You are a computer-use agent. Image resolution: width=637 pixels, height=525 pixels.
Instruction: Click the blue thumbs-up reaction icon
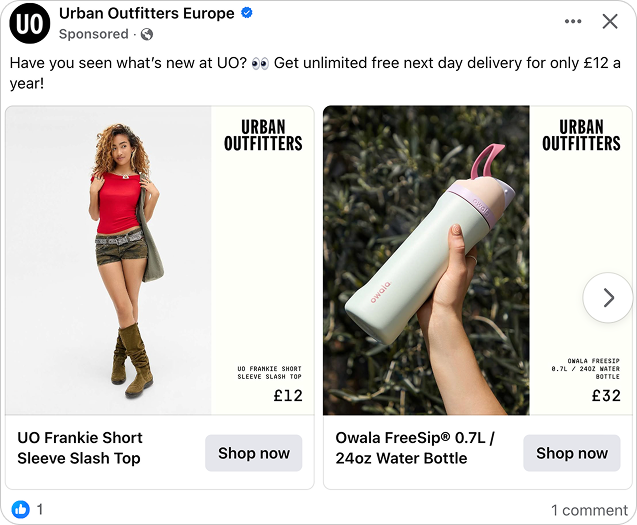click(x=21, y=509)
